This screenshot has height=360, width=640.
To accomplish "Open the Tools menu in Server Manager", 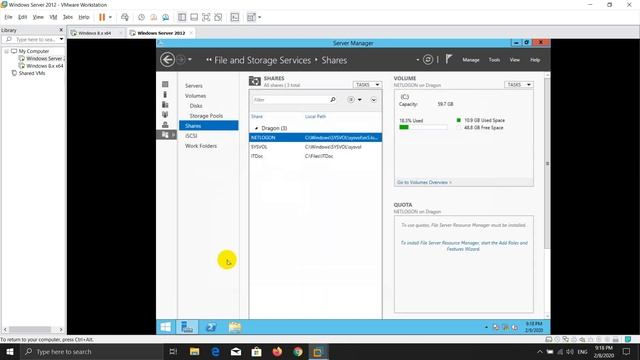I will 494,60.
